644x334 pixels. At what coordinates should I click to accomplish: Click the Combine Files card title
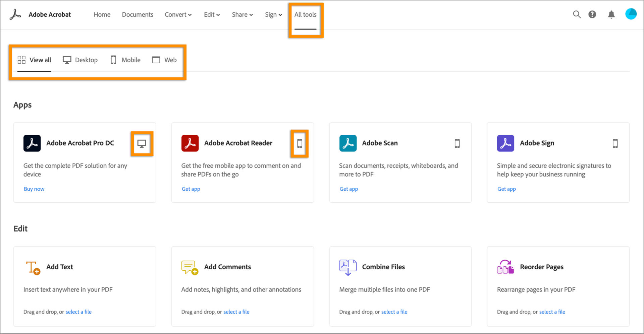click(383, 267)
